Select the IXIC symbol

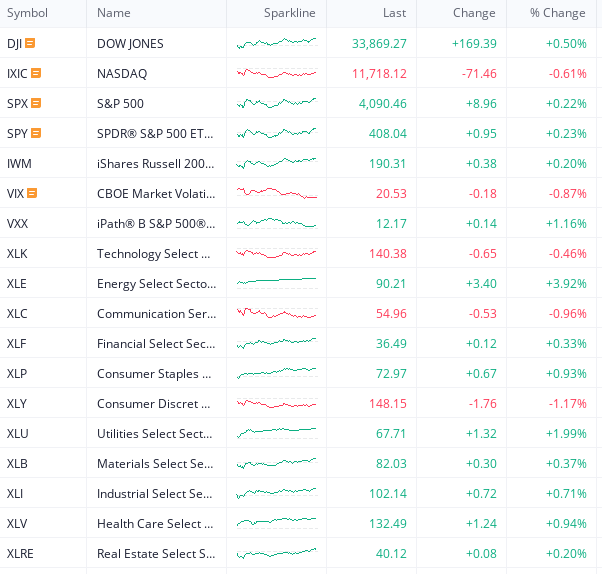[17, 74]
